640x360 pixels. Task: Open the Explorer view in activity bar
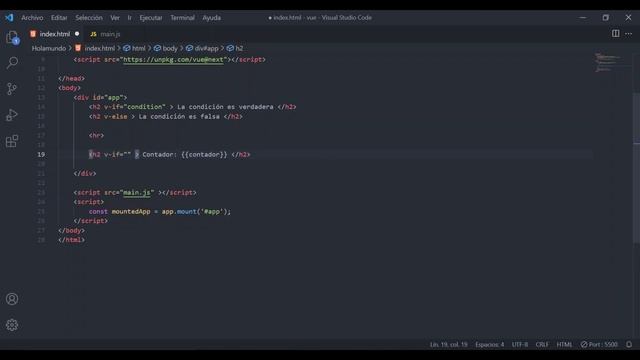[x=12, y=38]
